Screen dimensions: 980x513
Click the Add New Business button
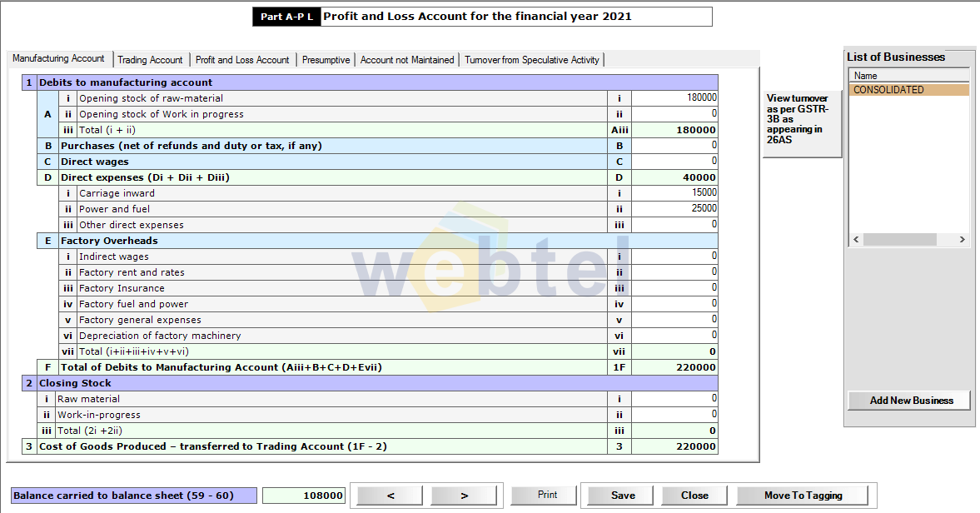click(x=908, y=401)
